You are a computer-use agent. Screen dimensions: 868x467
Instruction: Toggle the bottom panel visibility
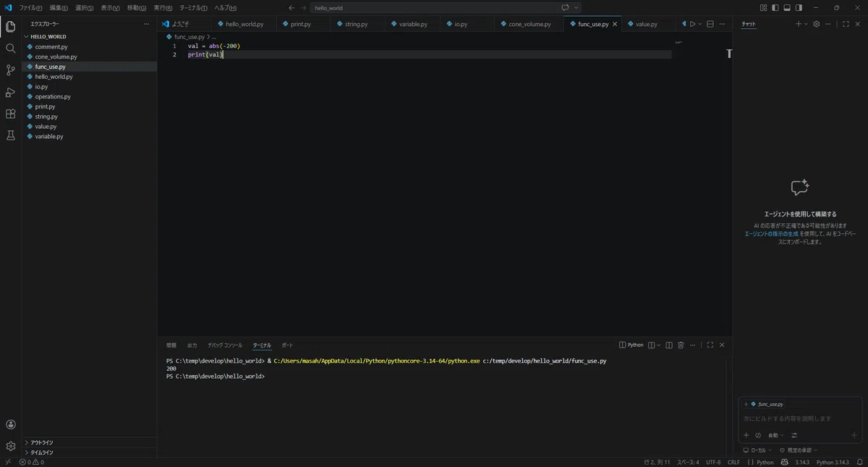point(787,8)
